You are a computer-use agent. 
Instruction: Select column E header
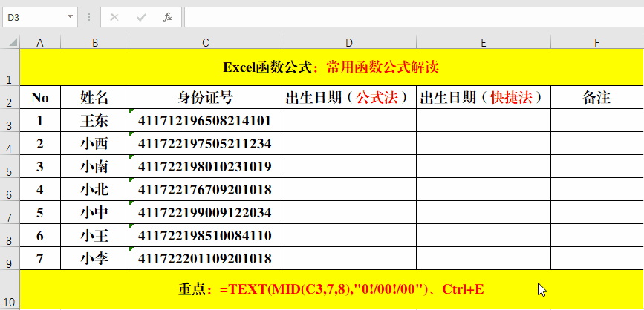(484, 43)
